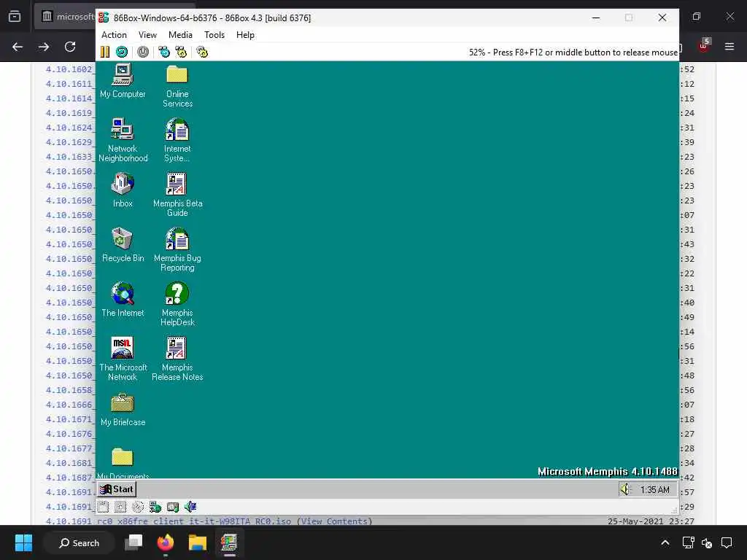Viewport: 747px width, 560px height.
Task: Click the Memphis Start button
Action: click(x=117, y=489)
